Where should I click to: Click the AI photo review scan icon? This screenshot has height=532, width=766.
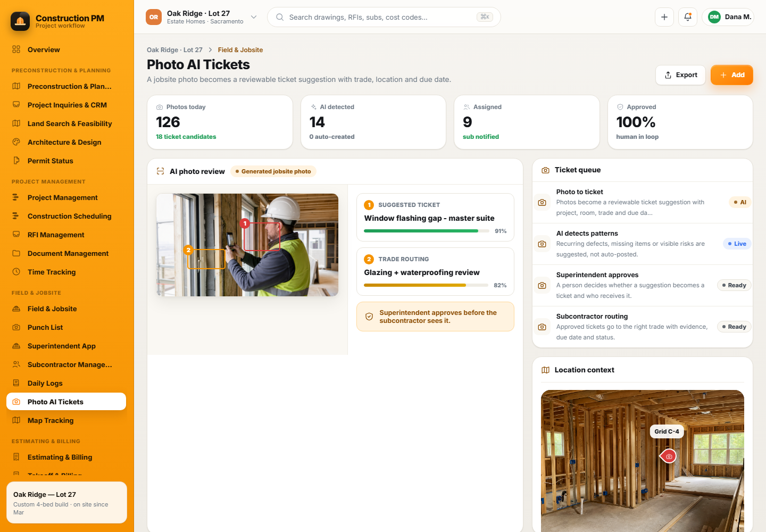click(x=160, y=171)
